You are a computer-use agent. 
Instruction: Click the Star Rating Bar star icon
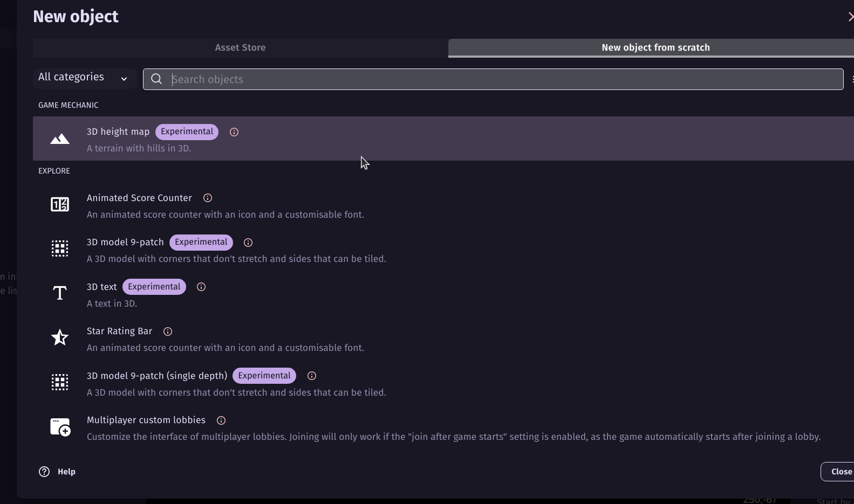point(60,337)
